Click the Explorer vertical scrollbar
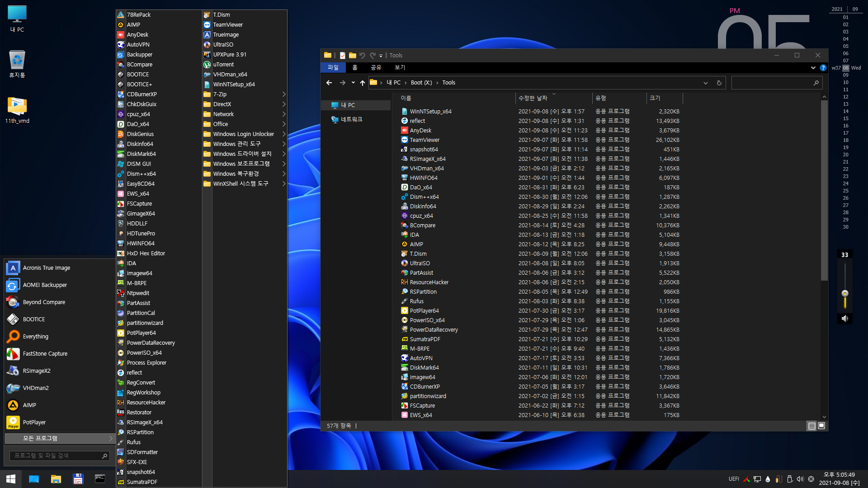The image size is (868, 488). pos(824,190)
